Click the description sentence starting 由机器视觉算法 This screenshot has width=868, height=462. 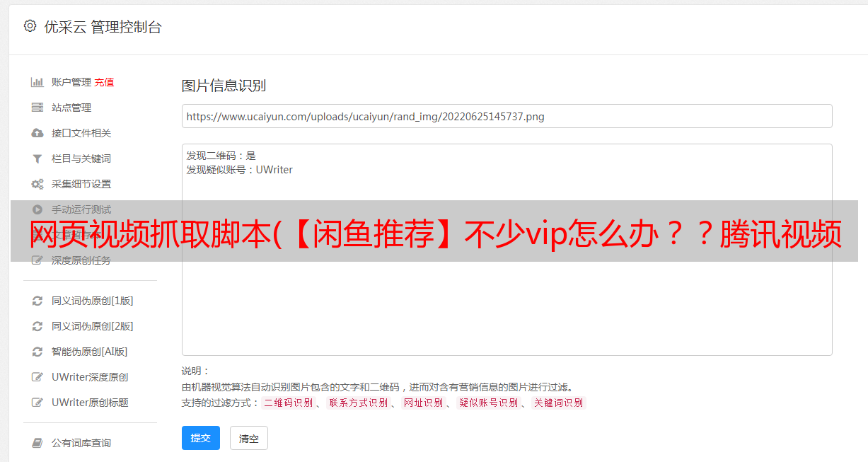(x=377, y=387)
